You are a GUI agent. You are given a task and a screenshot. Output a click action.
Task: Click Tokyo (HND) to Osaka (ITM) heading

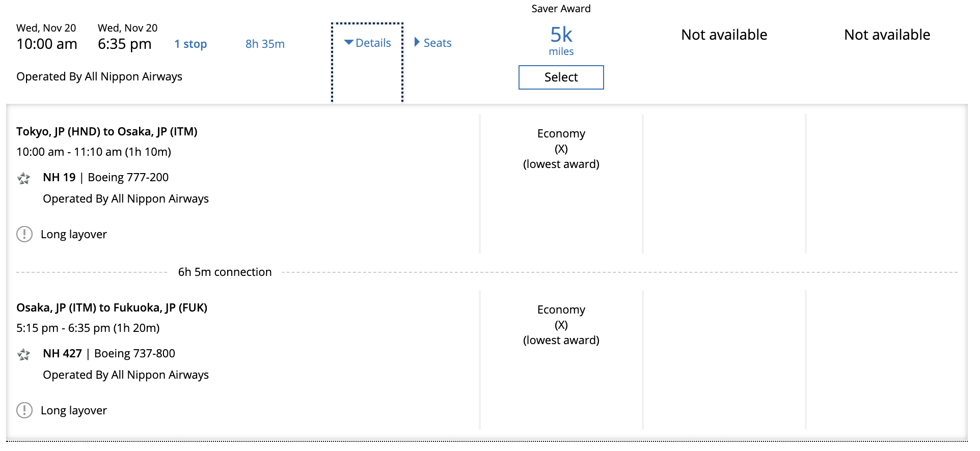(107, 131)
